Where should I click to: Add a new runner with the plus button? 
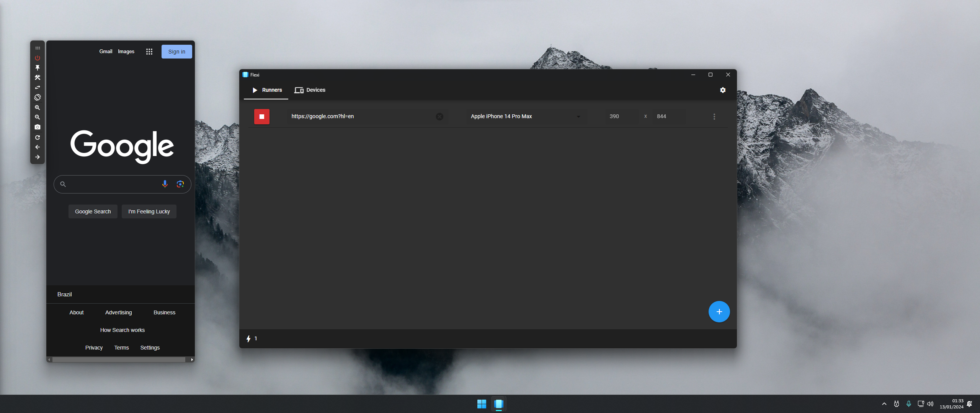tap(719, 312)
